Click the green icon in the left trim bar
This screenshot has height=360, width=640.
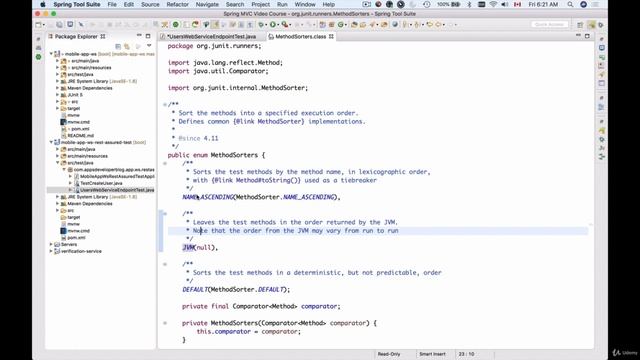[x=38, y=57]
